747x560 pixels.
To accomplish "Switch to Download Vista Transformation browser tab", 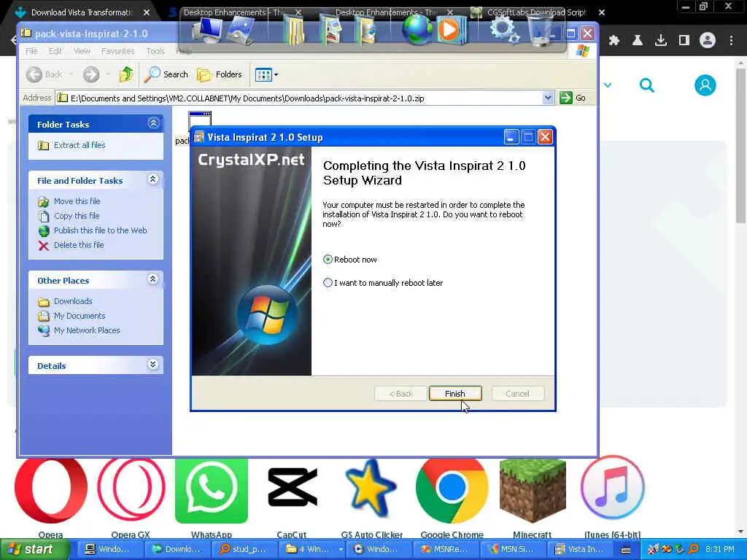I will tap(81, 12).
